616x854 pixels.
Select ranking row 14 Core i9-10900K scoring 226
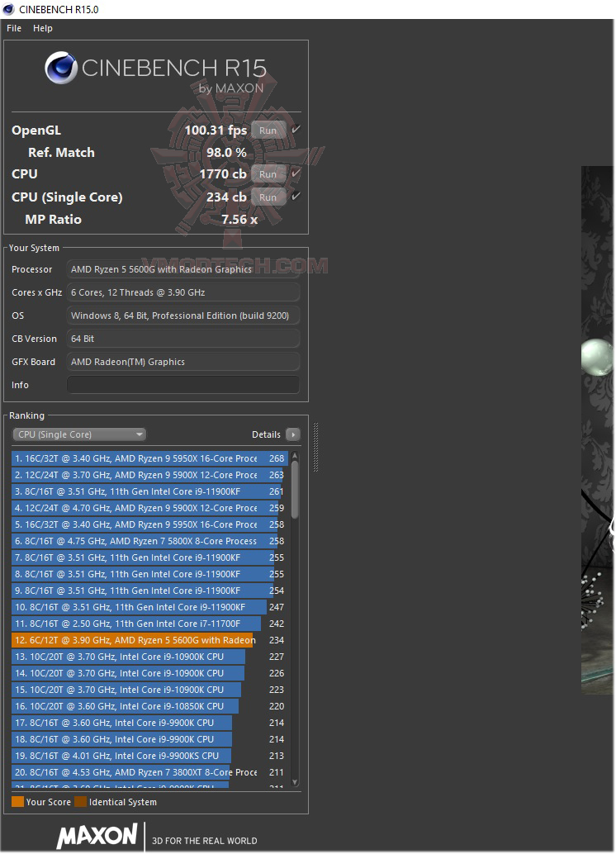click(x=149, y=673)
